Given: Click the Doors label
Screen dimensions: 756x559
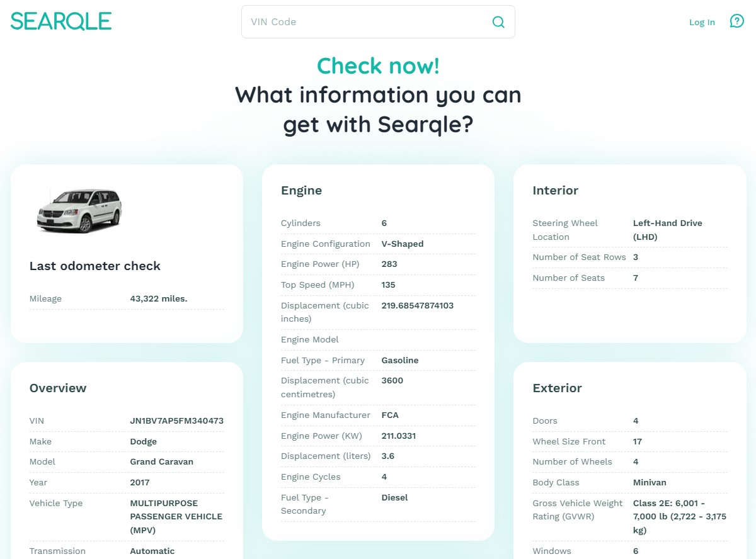Looking at the screenshot, I should coord(545,421).
